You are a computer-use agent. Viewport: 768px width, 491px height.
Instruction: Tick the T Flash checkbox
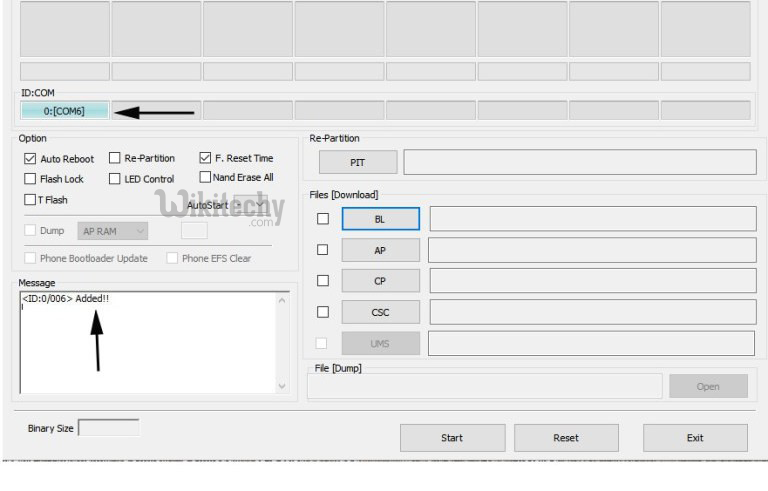click(x=30, y=200)
